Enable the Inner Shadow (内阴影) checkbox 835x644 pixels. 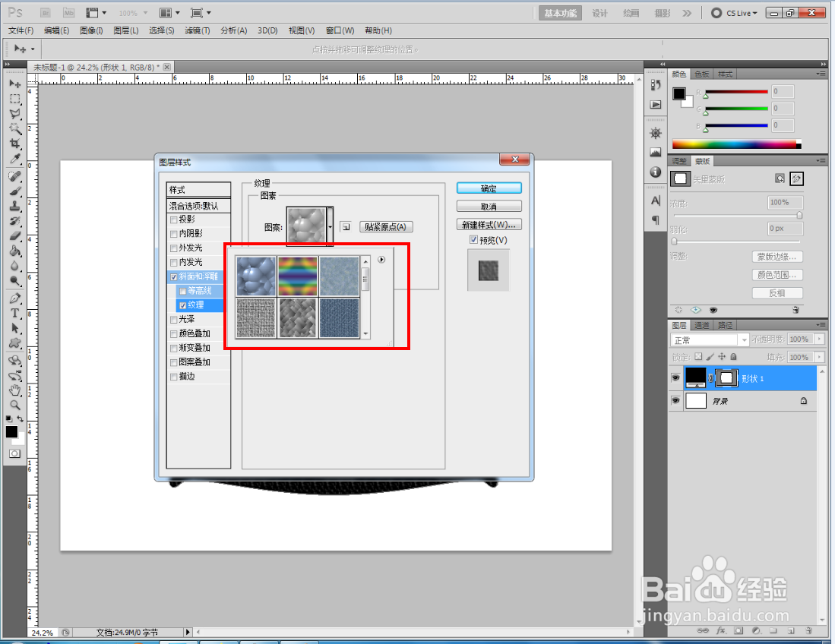(173, 234)
